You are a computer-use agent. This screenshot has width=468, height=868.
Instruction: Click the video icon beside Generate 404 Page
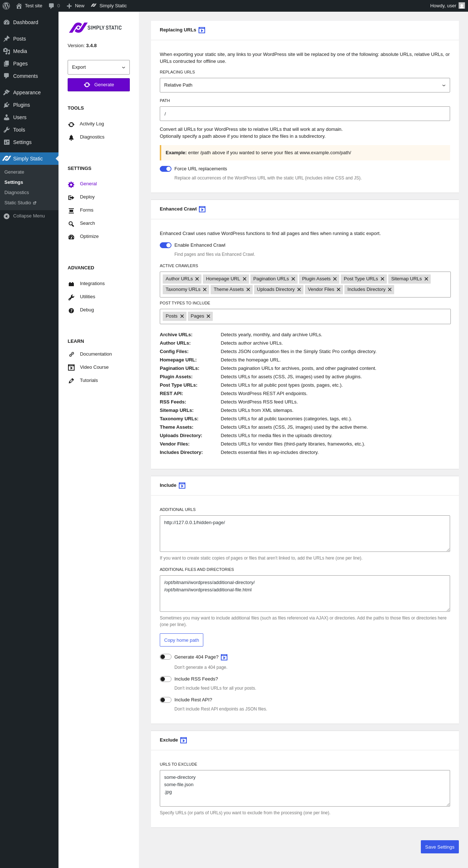[x=224, y=657]
